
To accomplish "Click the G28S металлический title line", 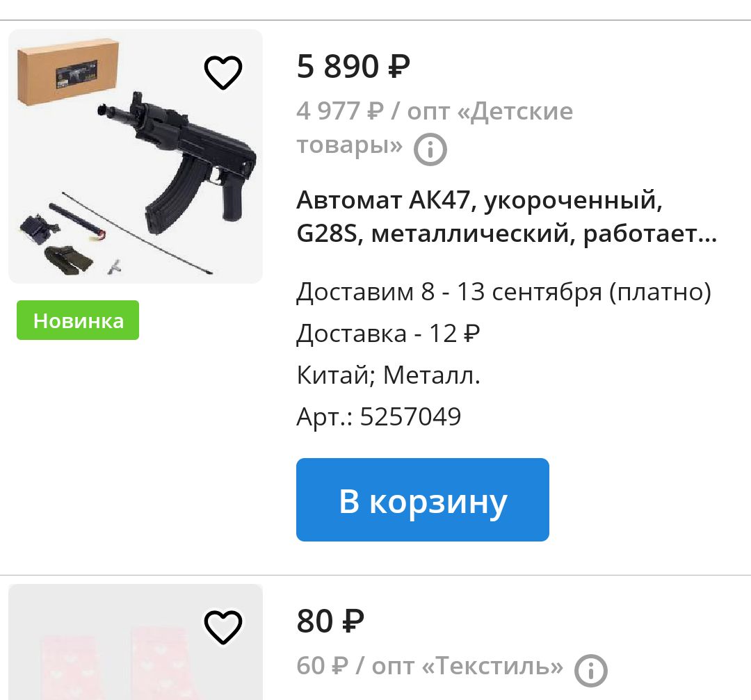I will pyautogui.click(x=507, y=234).
